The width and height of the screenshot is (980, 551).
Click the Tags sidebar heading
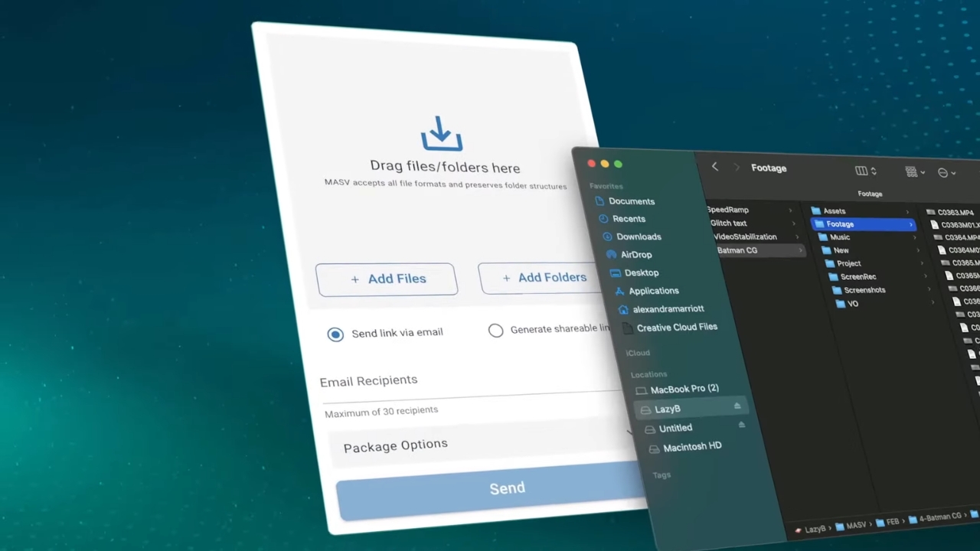(x=661, y=475)
